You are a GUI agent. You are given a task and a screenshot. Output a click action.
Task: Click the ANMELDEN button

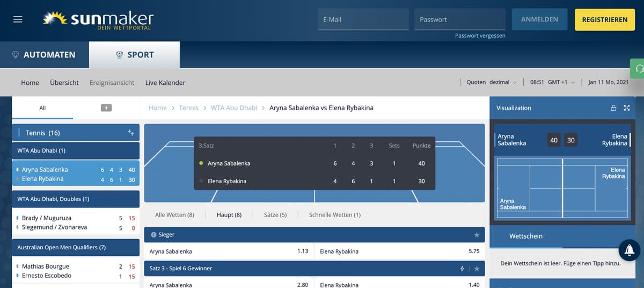(x=539, y=19)
